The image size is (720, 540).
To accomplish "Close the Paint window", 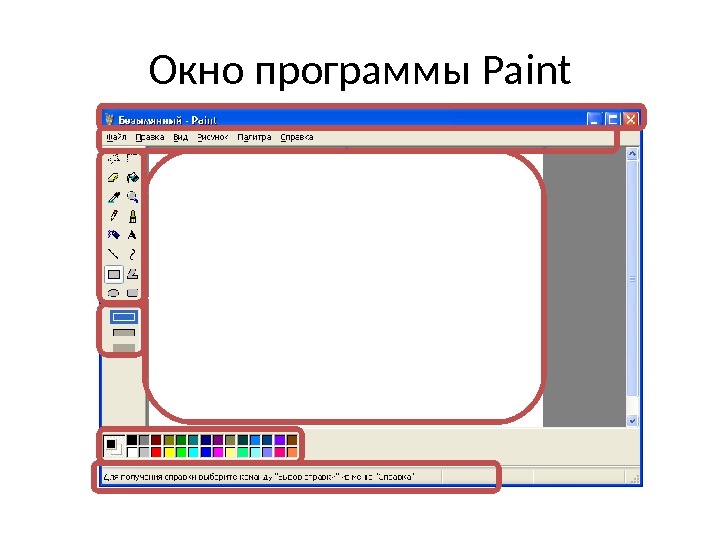I will point(630,119).
